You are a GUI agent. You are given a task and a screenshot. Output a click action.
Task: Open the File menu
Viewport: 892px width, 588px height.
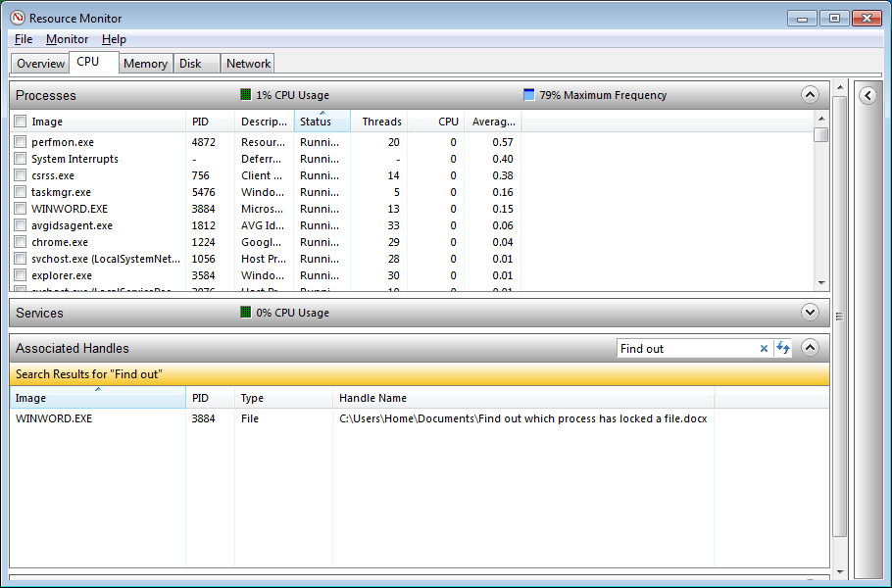pyautogui.click(x=24, y=39)
